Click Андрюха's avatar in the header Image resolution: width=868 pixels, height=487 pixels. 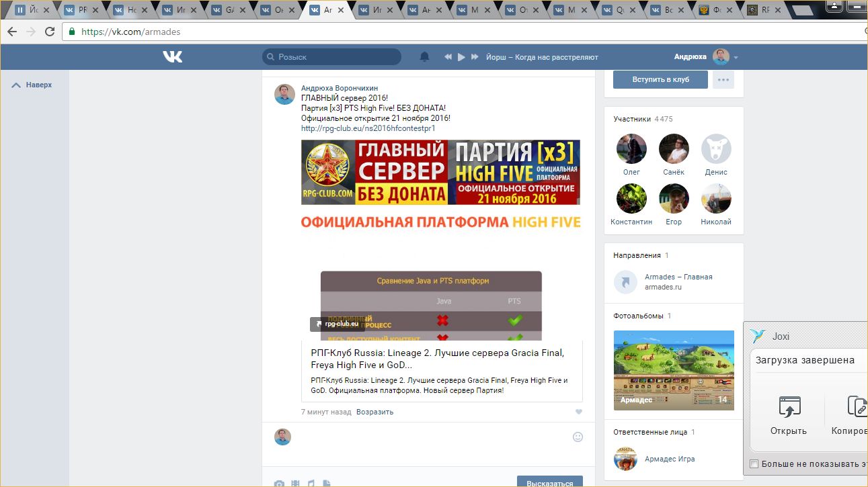click(721, 57)
